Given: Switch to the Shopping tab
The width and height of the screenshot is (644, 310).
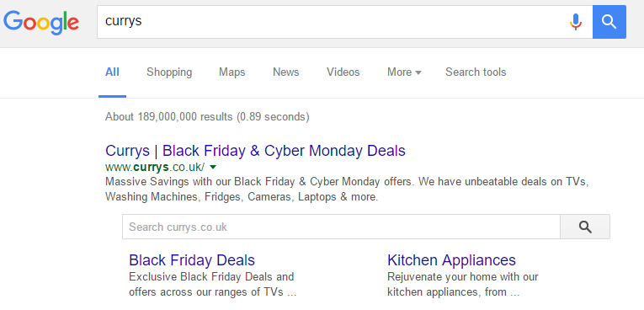Looking at the screenshot, I should [x=169, y=72].
